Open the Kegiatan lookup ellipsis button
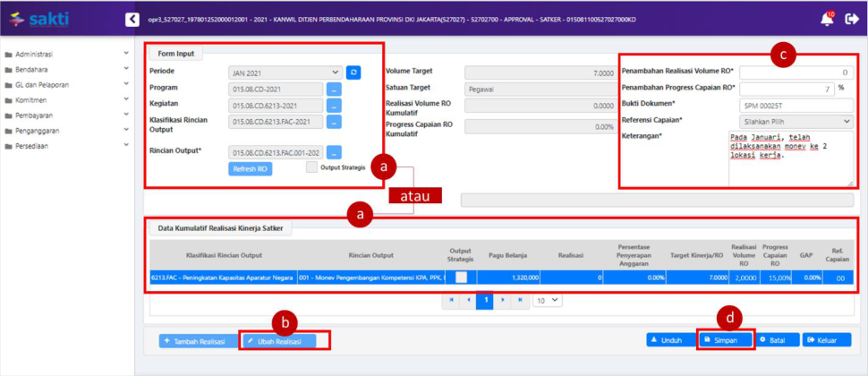 click(333, 106)
